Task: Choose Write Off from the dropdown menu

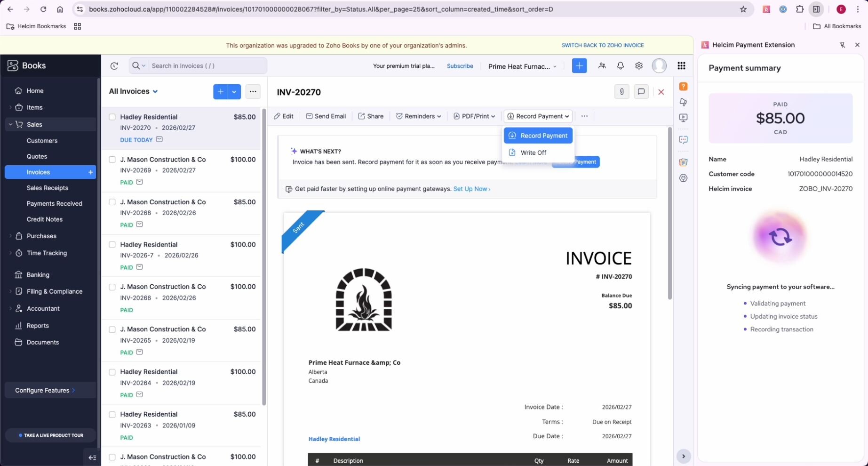Action: (538, 153)
